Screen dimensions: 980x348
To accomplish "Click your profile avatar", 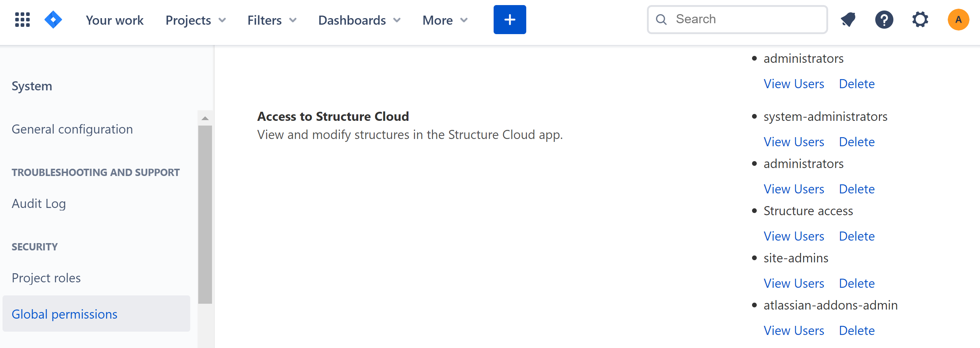I will point(958,20).
